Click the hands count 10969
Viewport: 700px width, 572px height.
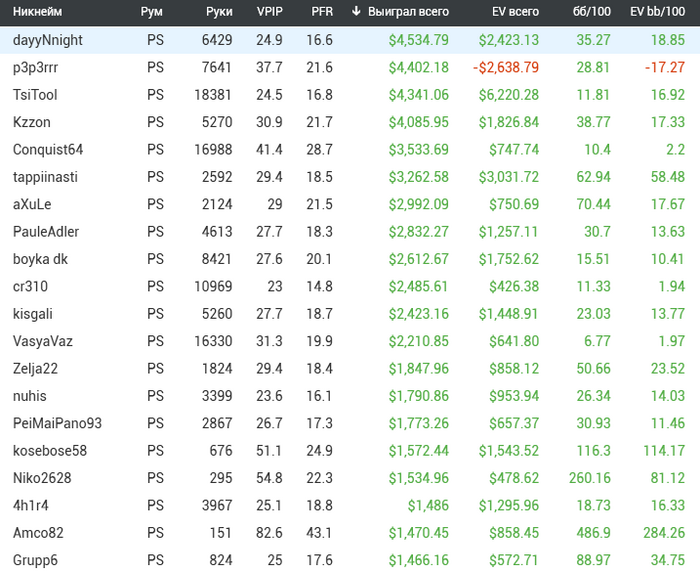[x=213, y=286]
